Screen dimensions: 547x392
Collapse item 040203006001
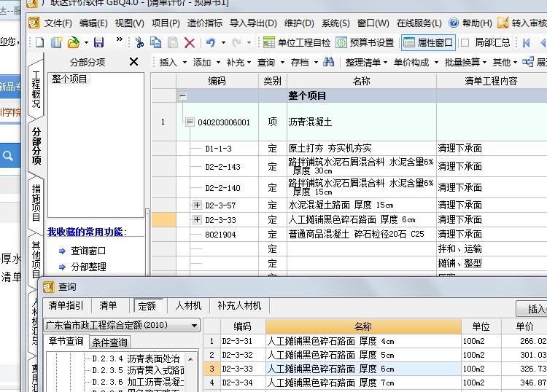(190, 122)
